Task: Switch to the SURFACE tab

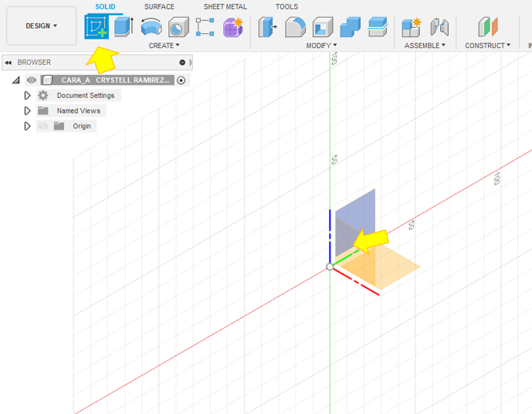Action: click(x=160, y=7)
